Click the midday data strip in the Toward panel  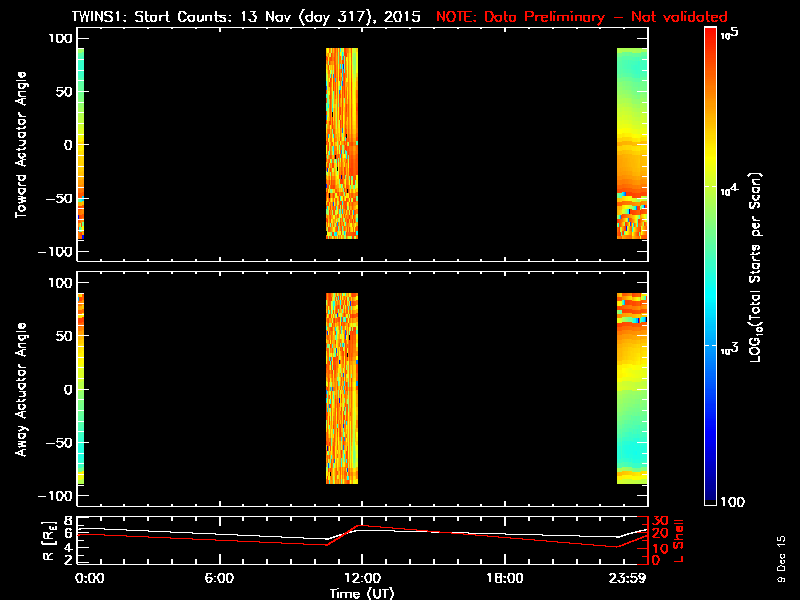342,143
